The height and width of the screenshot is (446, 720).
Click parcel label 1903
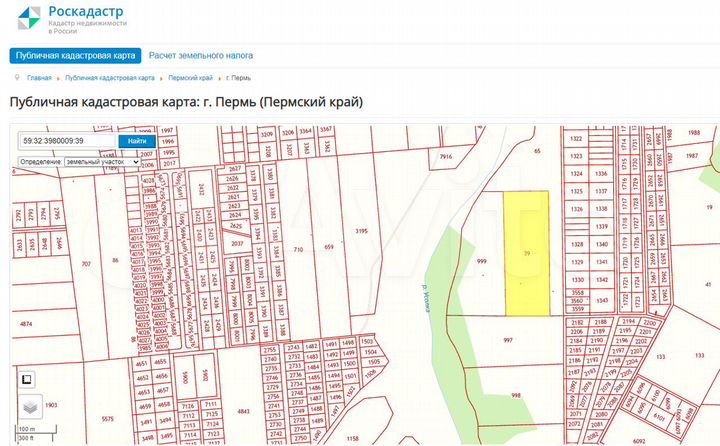tap(51, 405)
